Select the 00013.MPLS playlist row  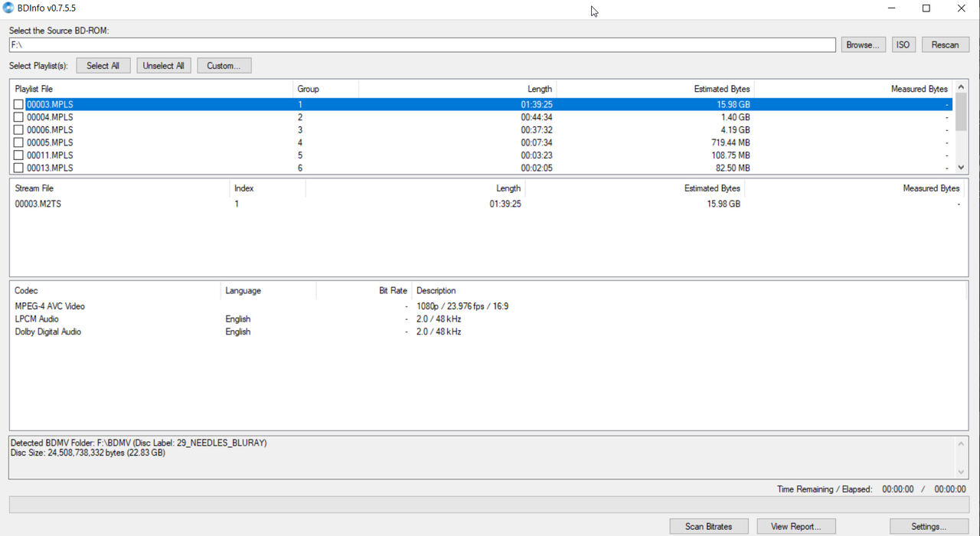(482, 168)
